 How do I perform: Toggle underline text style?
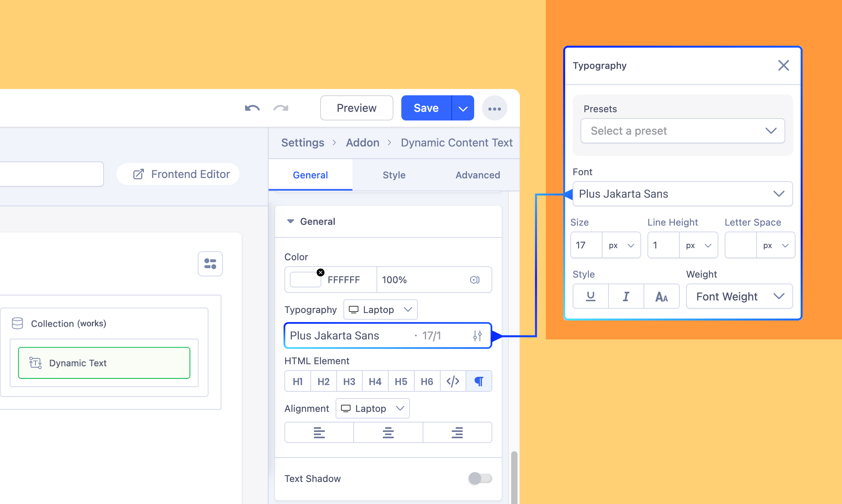point(590,296)
